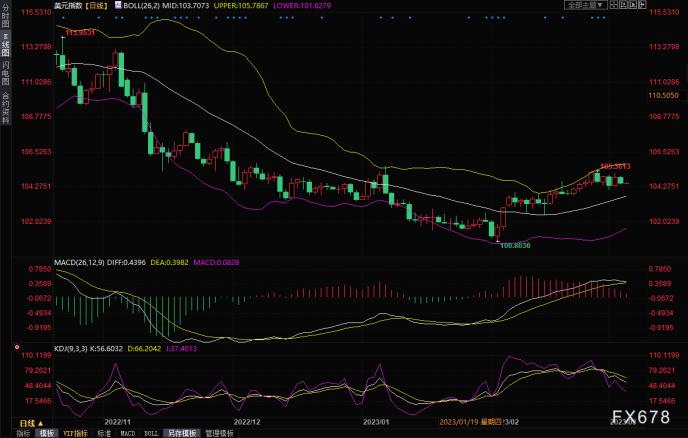Switch to VIP指标 bottom tab
Viewport: 688px width, 438px height.
[x=75, y=433]
